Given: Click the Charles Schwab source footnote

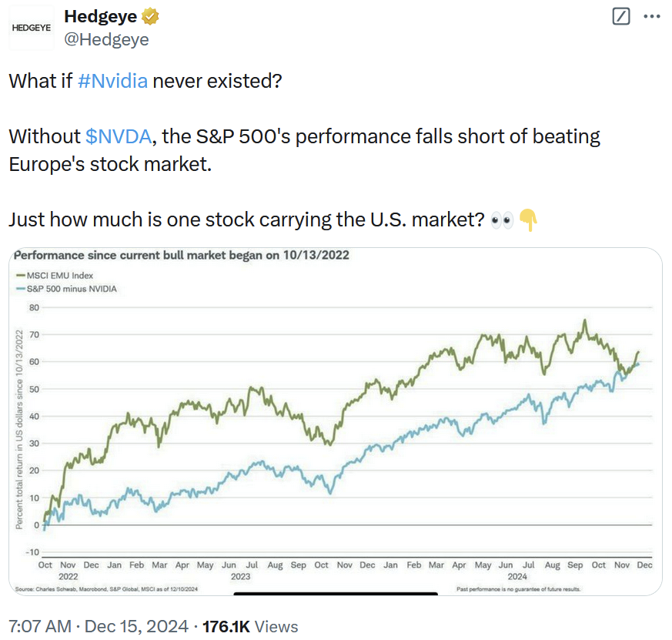Looking at the screenshot, I should (x=106, y=589).
